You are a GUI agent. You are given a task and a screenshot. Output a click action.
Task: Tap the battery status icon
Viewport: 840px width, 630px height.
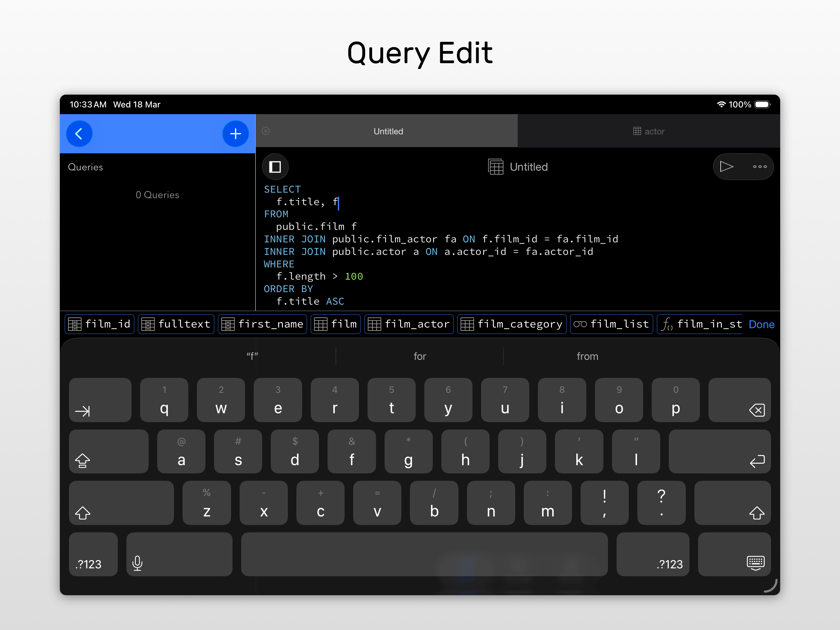click(x=762, y=104)
